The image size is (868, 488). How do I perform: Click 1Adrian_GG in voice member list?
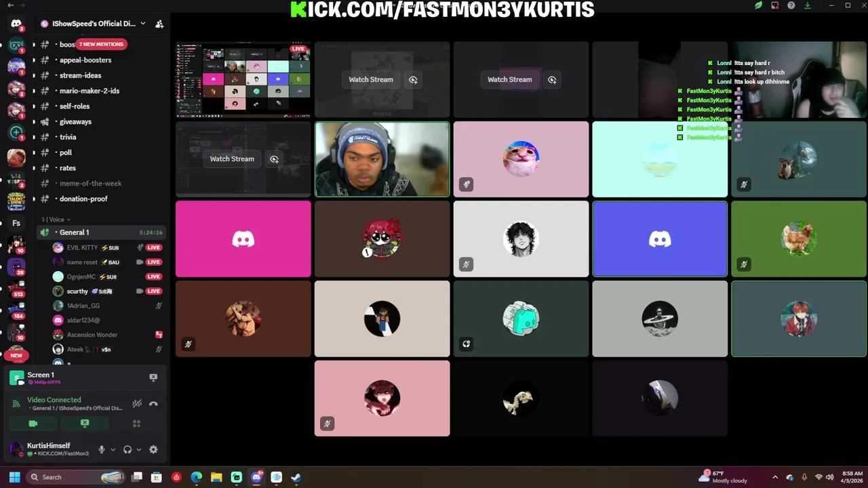[x=107, y=306]
